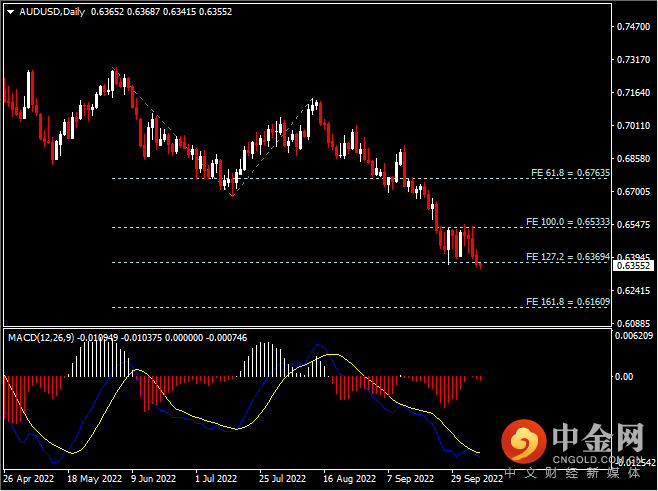The width and height of the screenshot is (658, 491).
Task: Click the 0.70110 price axis label
Action: point(633,125)
